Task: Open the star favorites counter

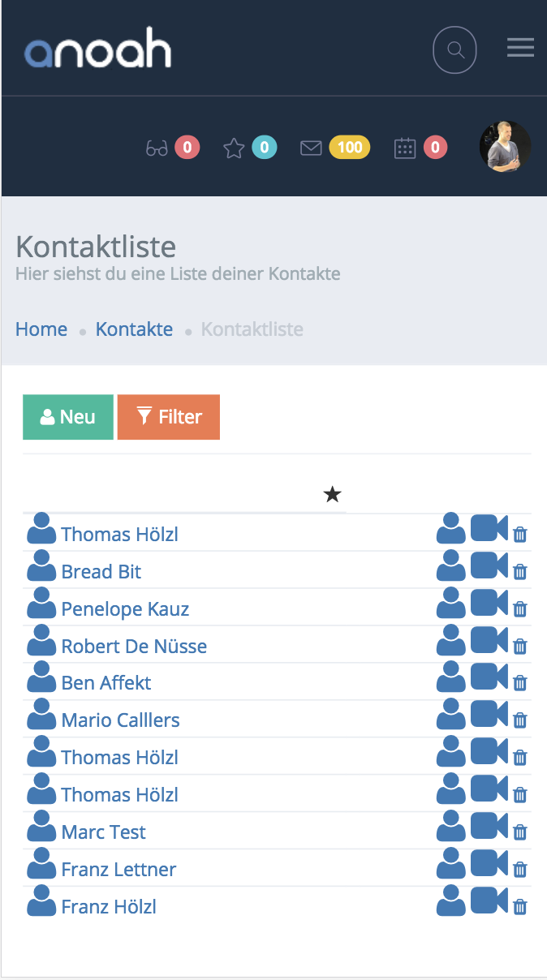Action: [234, 148]
